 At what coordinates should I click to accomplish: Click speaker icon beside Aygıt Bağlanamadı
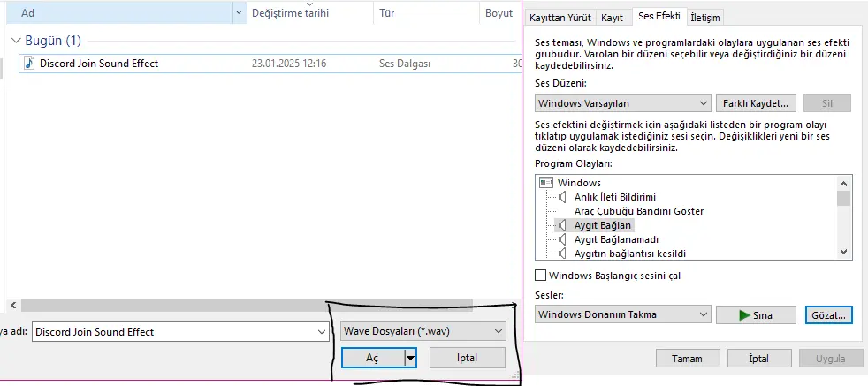[562, 239]
